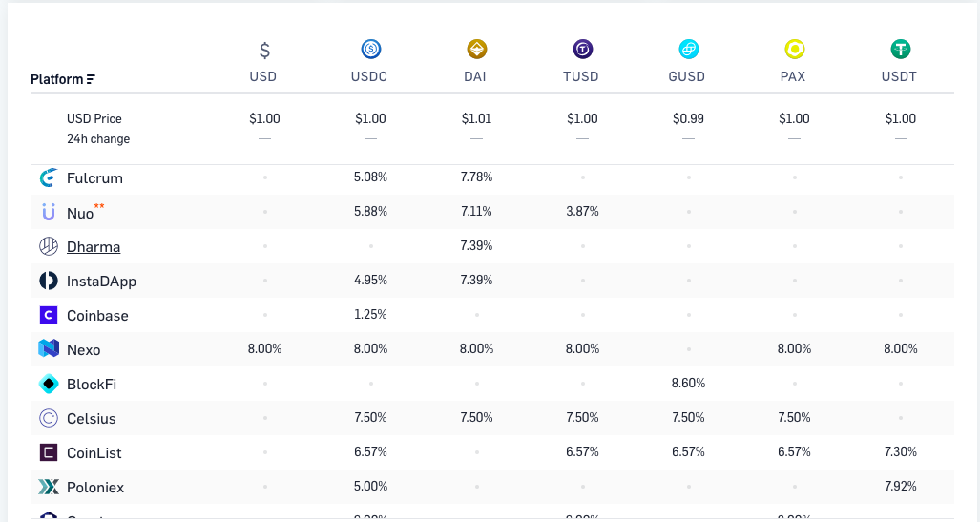Click the CoinList logo icon
The width and height of the screenshot is (980, 522).
coord(49,452)
